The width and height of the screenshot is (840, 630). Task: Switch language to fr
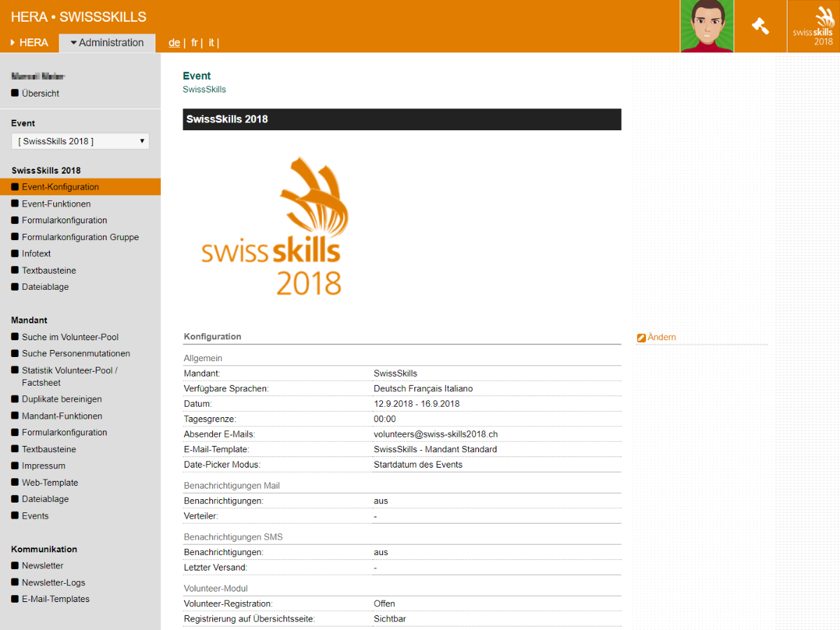click(x=195, y=43)
